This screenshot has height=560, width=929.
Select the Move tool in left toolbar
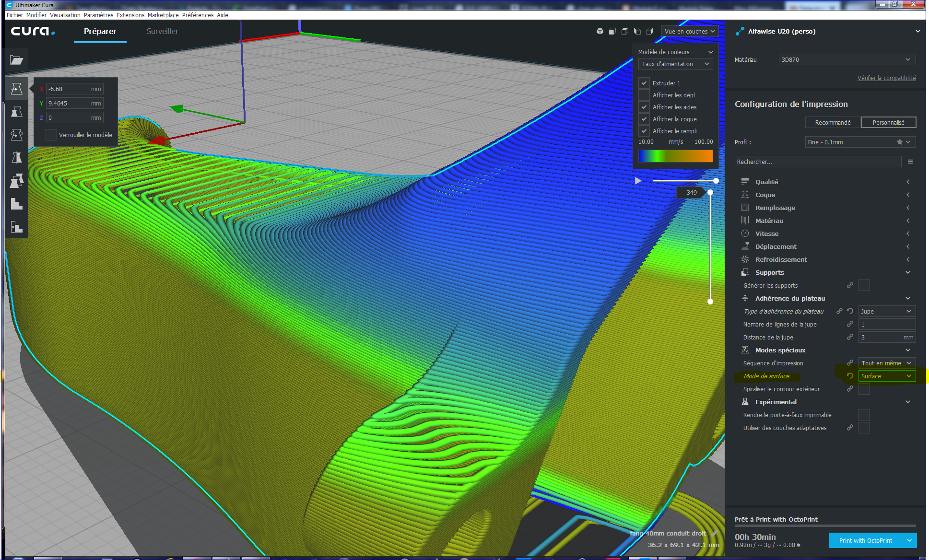click(16, 89)
